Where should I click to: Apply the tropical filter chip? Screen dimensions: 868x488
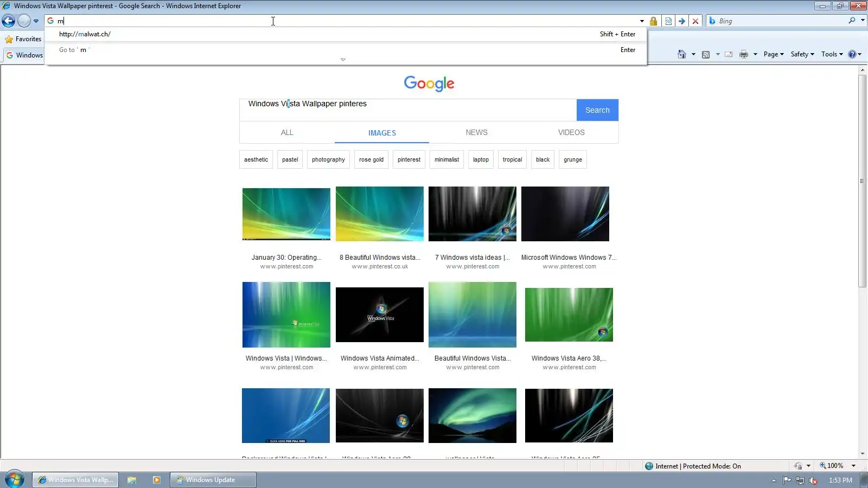pyautogui.click(x=512, y=159)
